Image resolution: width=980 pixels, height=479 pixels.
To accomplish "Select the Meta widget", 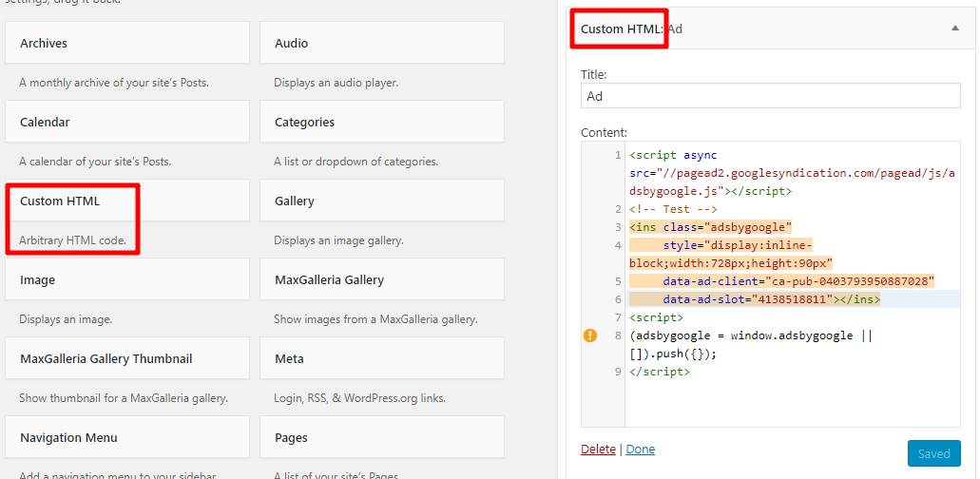I will click(382, 358).
